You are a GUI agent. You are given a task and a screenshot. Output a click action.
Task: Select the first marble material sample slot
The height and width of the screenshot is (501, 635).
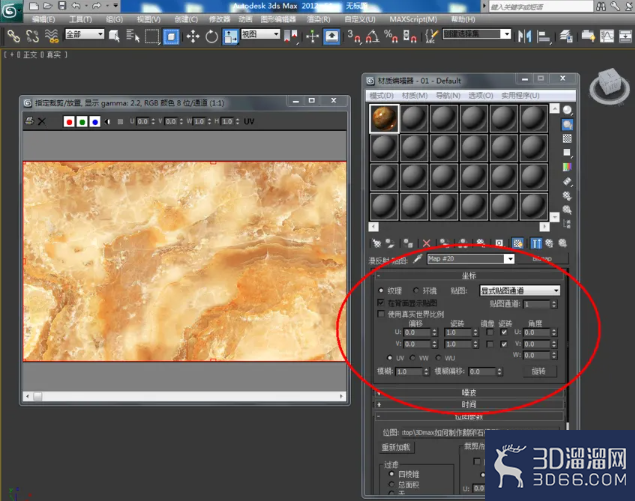pos(384,118)
